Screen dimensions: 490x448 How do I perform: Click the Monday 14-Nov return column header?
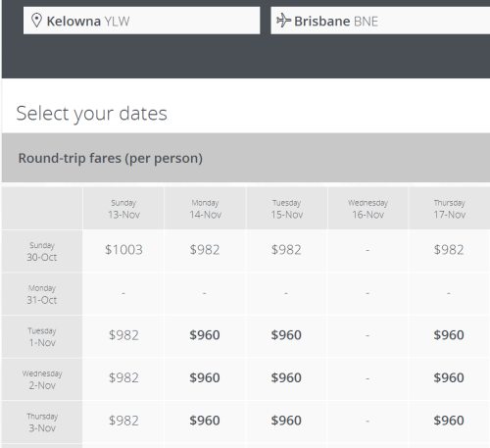point(205,209)
